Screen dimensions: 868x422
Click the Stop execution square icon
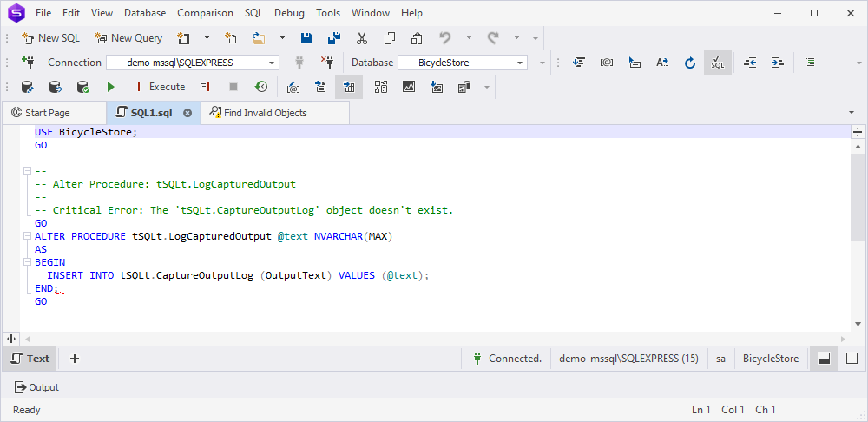[233, 87]
